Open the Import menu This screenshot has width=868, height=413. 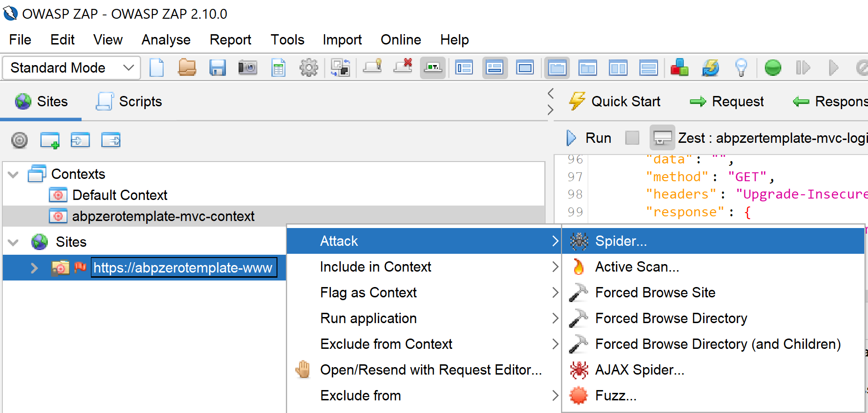(x=342, y=40)
